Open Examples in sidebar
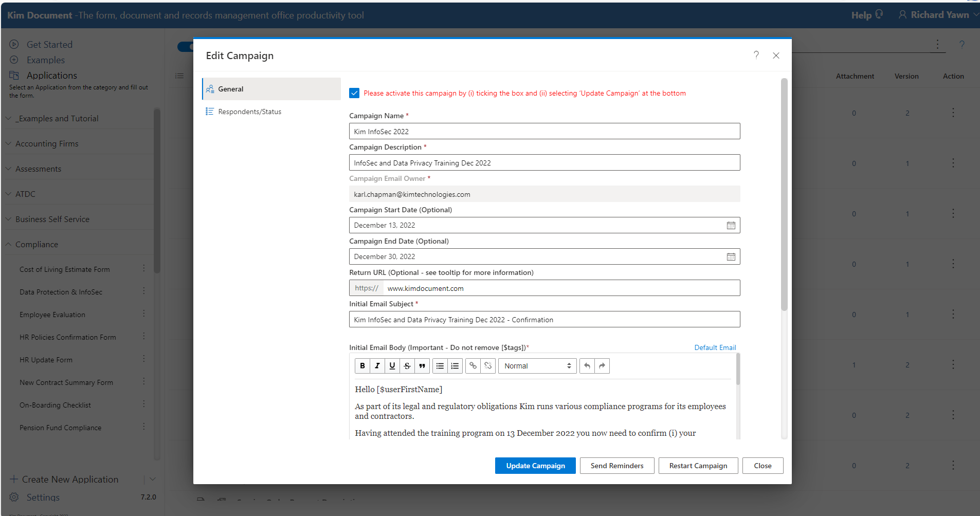This screenshot has height=516, width=980. [46, 60]
